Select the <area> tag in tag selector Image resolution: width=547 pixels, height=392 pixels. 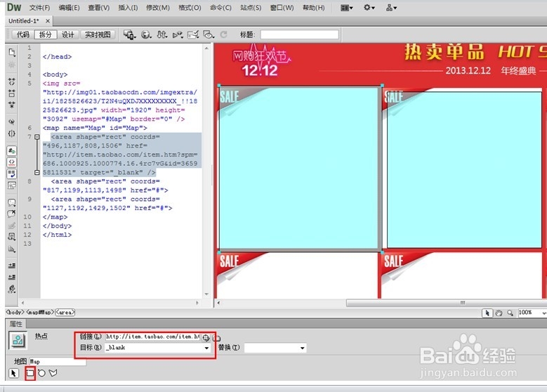click(65, 312)
